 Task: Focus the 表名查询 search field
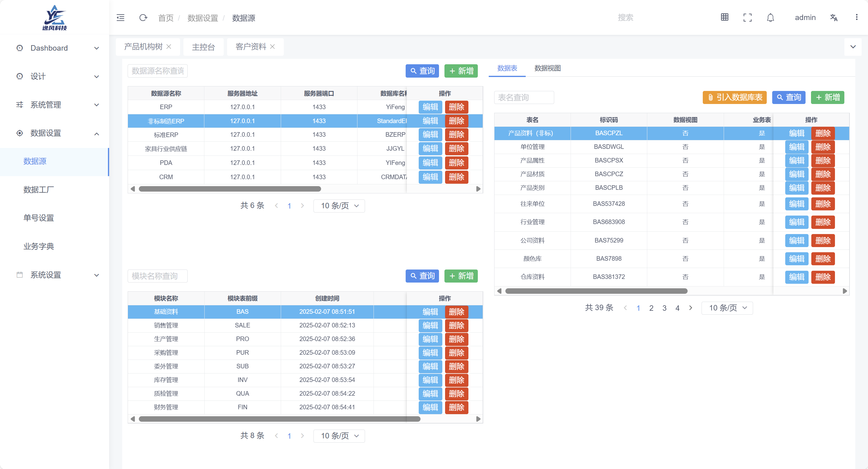point(524,97)
